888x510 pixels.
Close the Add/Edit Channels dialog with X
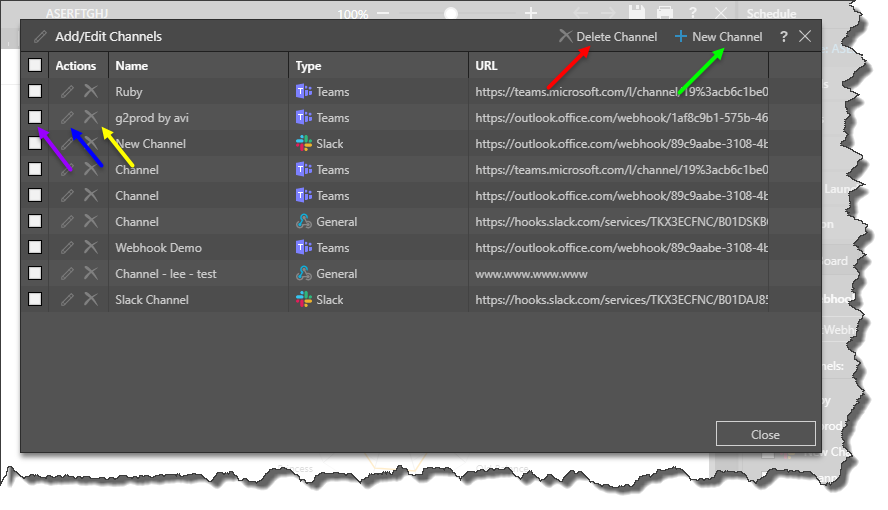point(805,37)
